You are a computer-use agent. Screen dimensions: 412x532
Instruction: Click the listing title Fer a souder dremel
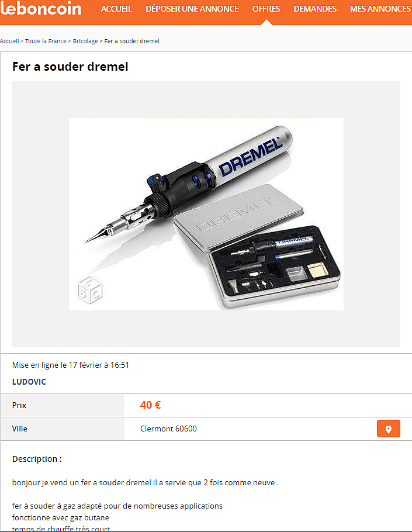pos(70,67)
